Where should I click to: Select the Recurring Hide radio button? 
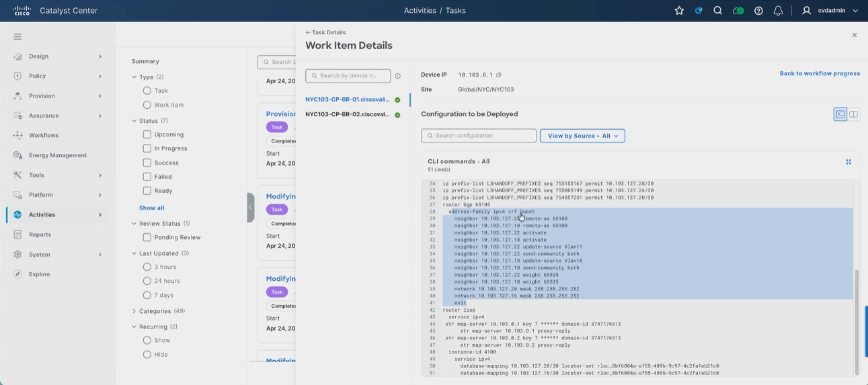[x=147, y=355]
